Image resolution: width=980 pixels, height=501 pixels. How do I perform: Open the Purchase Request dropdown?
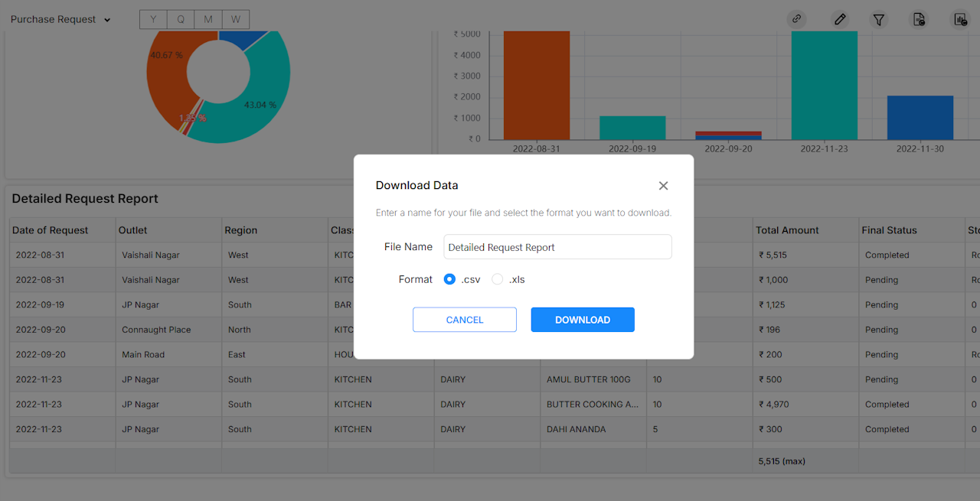click(x=60, y=19)
